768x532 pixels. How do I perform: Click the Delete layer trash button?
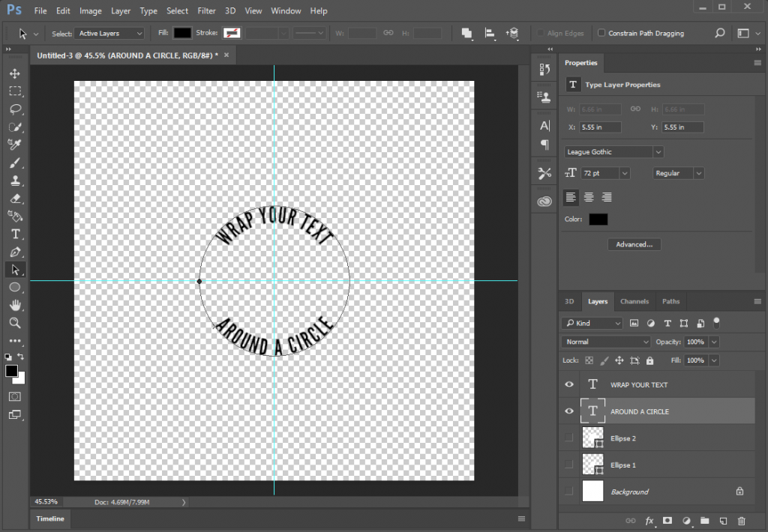pyautogui.click(x=742, y=520)
